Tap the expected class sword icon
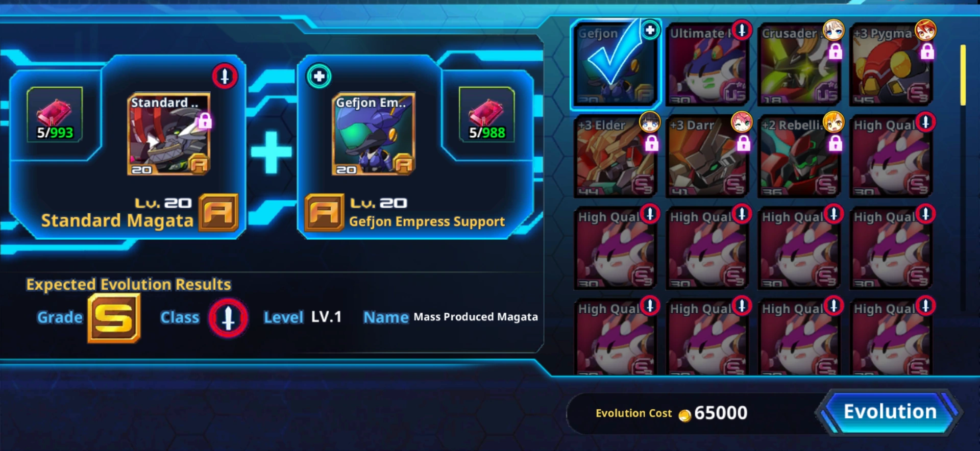 coord(228,318)
